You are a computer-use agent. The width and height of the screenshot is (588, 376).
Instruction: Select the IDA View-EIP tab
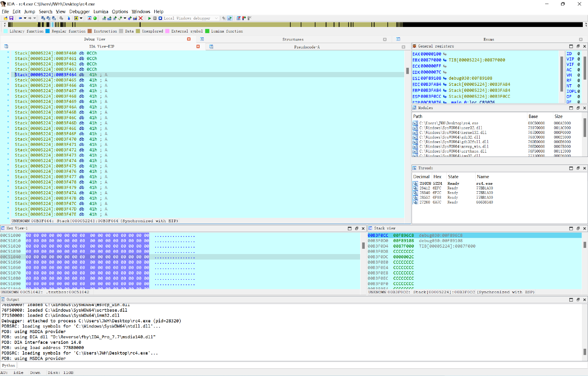pyautogui.click(x=102, y=47)
